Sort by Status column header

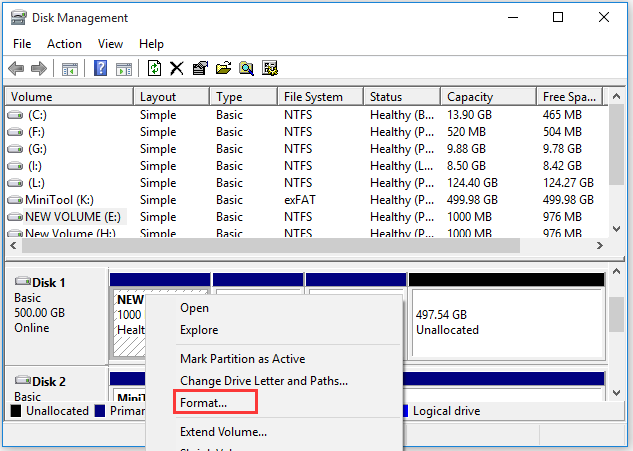(402, 97)
